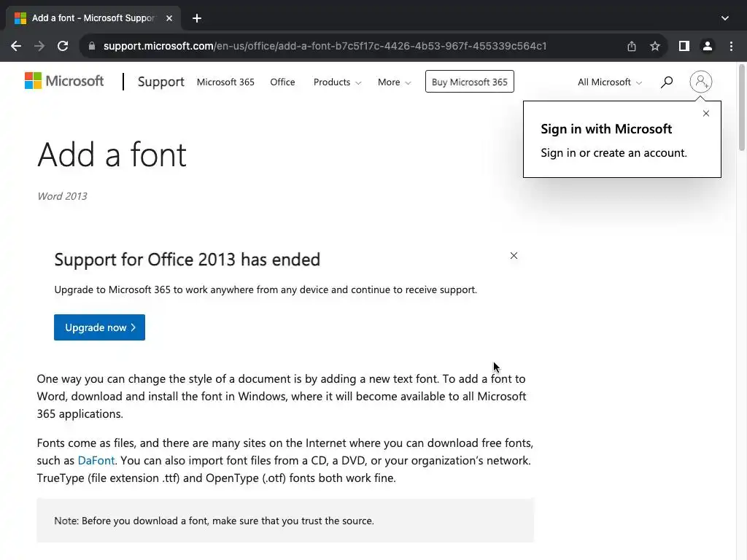Click the share page icon in the address bar
Image resolution: width=747 pixels, height=560 pixels.
coord(632,46)
